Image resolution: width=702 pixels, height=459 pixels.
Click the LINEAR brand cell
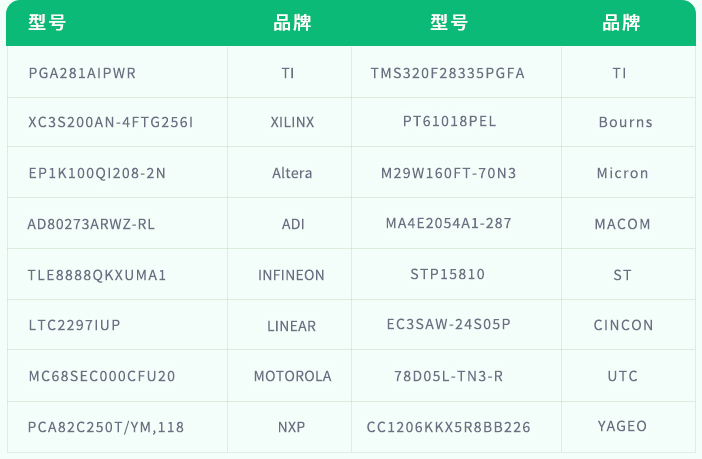click(291, 326)
